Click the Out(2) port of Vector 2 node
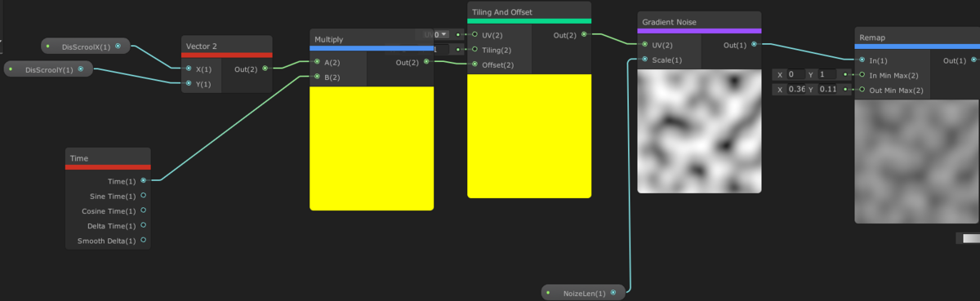The height and width of the screenshot is (301, 980). click(265, 69)
